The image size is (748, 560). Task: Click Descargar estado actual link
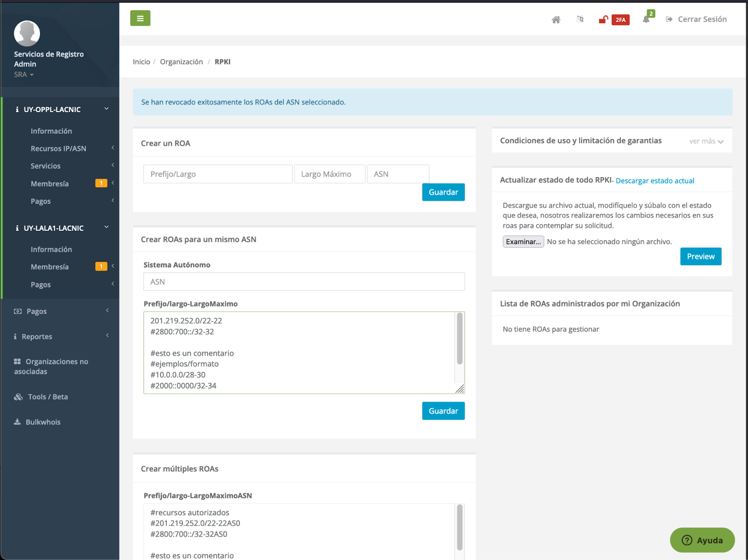[x=654, y=181]
